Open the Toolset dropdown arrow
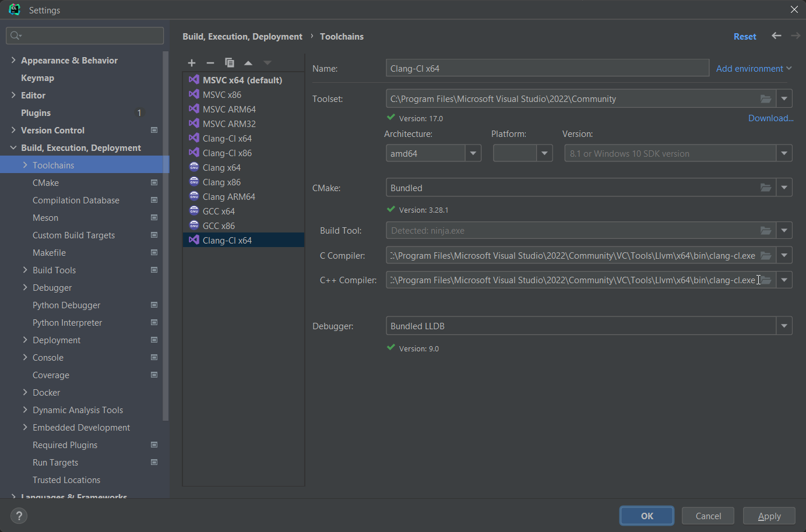The height and width of the screenshot is (532, 806). pyautogui.click(x=784, y=99)
